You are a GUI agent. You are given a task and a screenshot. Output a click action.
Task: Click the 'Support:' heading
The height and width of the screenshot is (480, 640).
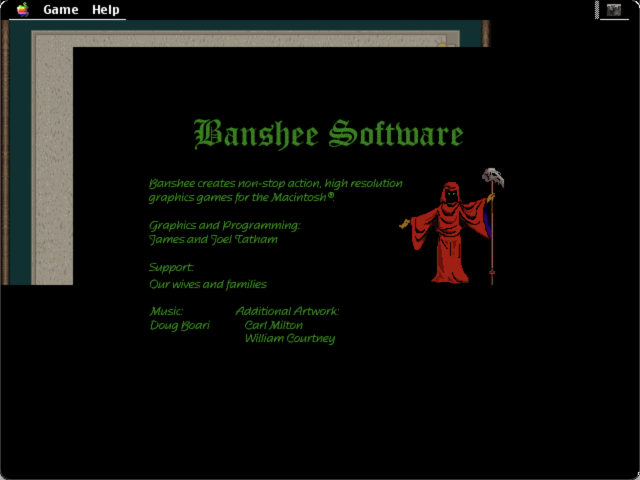pyautogui.click(x=171, y=267)
